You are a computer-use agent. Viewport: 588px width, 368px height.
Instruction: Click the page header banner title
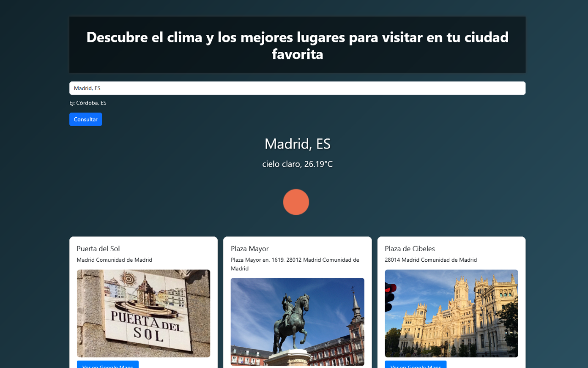[x=297, y=45]
